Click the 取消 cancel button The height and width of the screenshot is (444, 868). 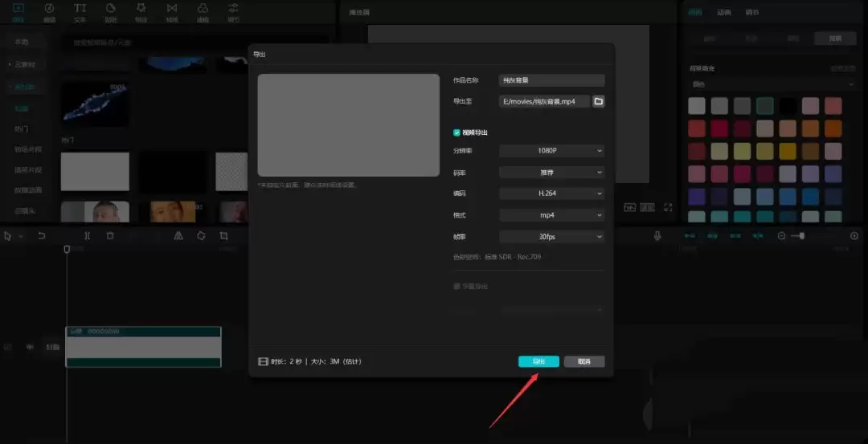[x=584, y=361]
